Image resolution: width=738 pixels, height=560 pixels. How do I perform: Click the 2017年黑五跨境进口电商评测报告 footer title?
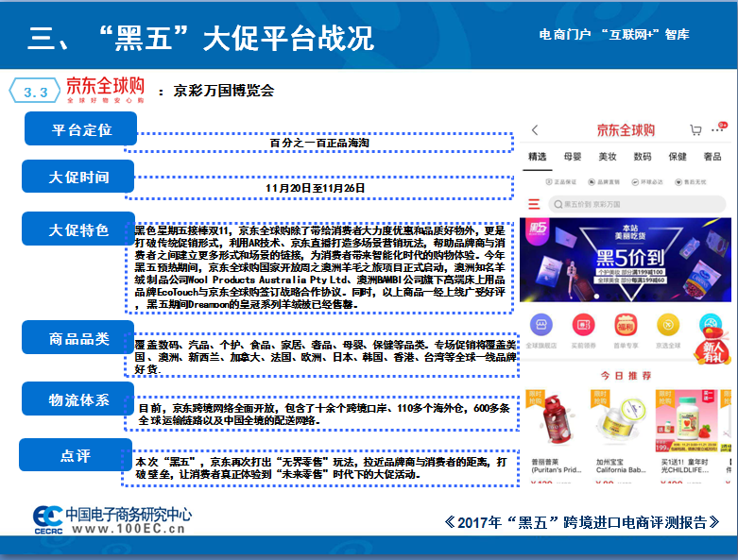(582, 522)
